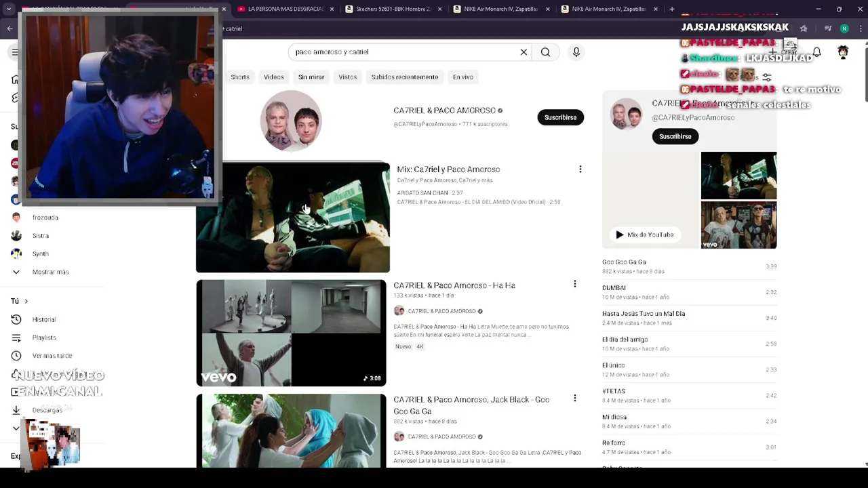Open the Synth subscription channel
This screenshot has width=868, height=488.
pos(40,254)
